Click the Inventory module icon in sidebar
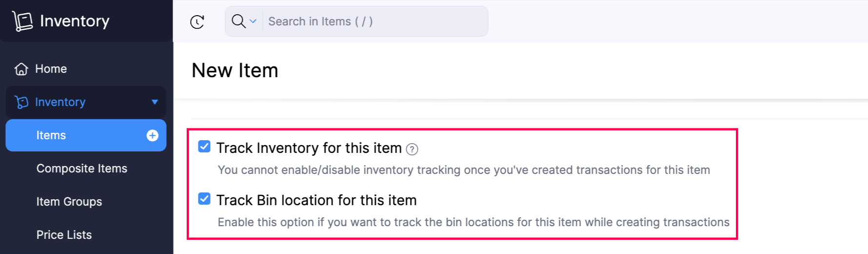The width and height of the screenshot is (868, 254). 21,102
